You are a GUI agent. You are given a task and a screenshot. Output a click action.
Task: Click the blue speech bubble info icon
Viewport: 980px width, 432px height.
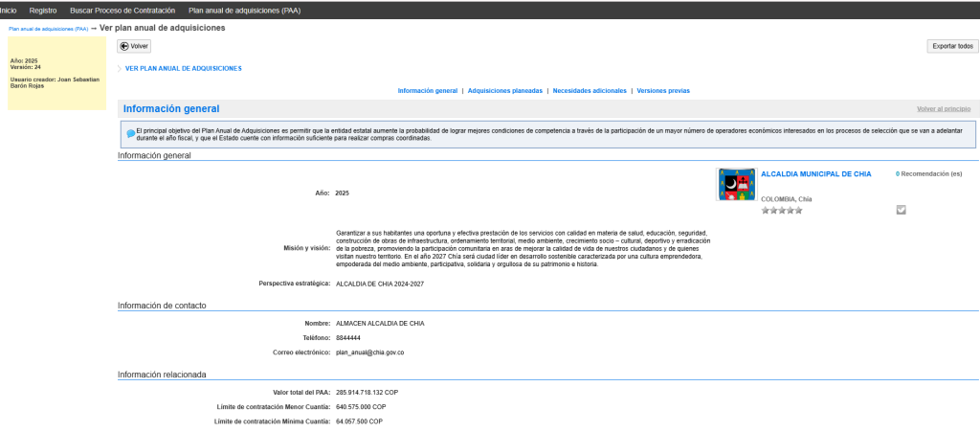[x=130, y=133]
